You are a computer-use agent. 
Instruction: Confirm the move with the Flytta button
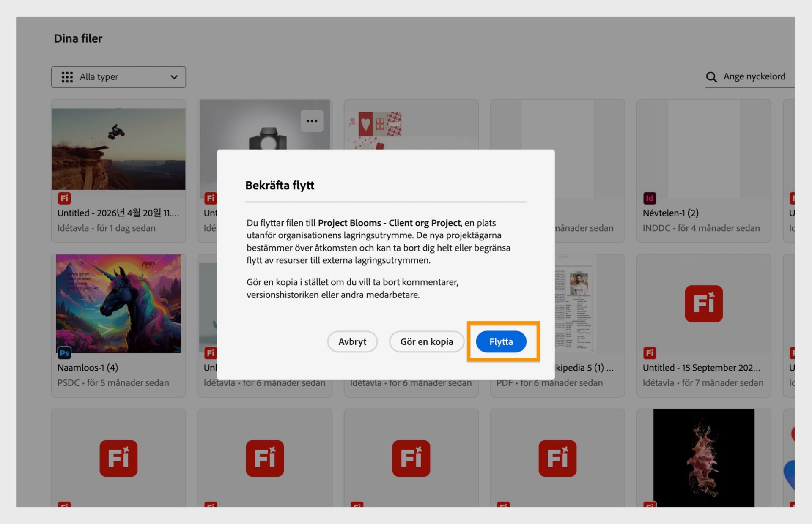[x=501, y=341]
